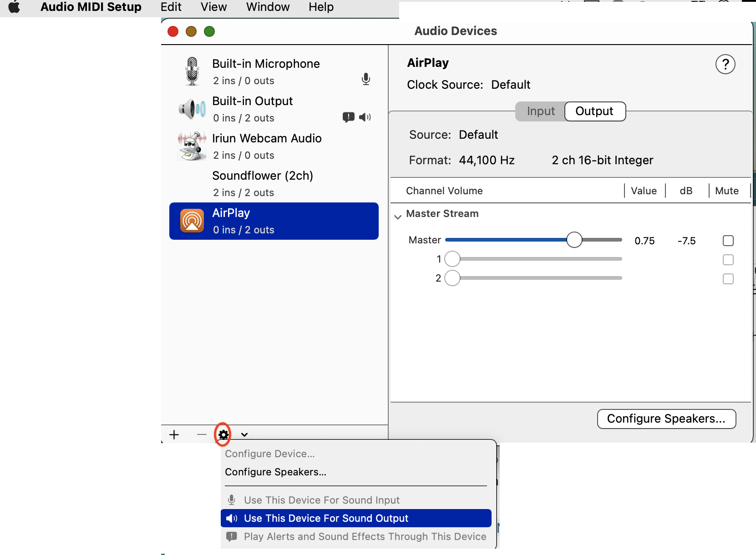Open the Audio MIDI Setup menu
The image size is (756, 555).
tap(91, 7)
